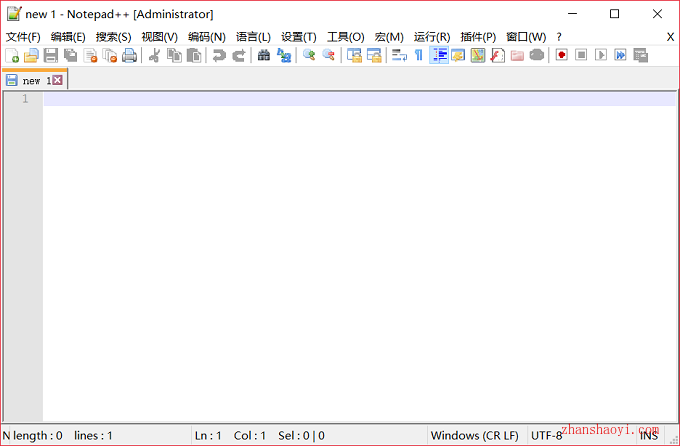Open the user-defined language icon
Viewport: 680px width, 446px height.
click(458, 56)
